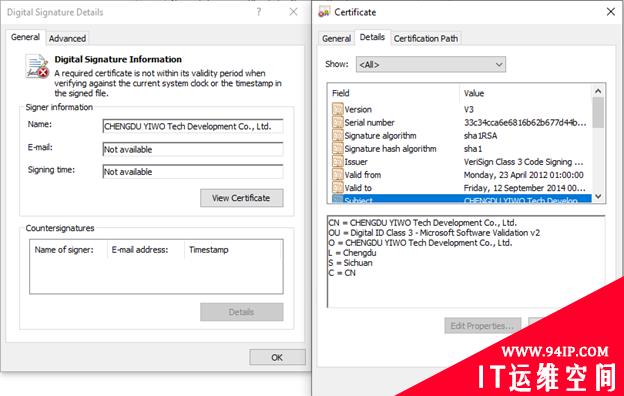624x396 pixels.
Task: Click the Valid to field icon
Action: (337, 187)
